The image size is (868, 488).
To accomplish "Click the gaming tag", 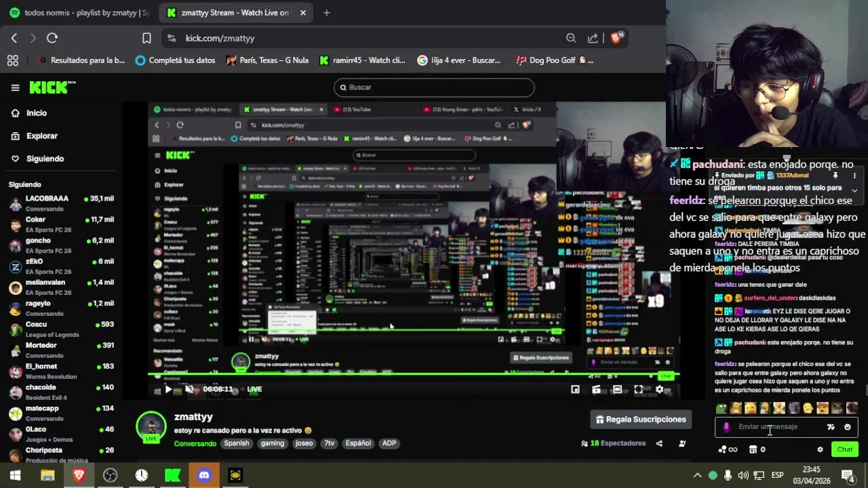I will coord(273,443).
